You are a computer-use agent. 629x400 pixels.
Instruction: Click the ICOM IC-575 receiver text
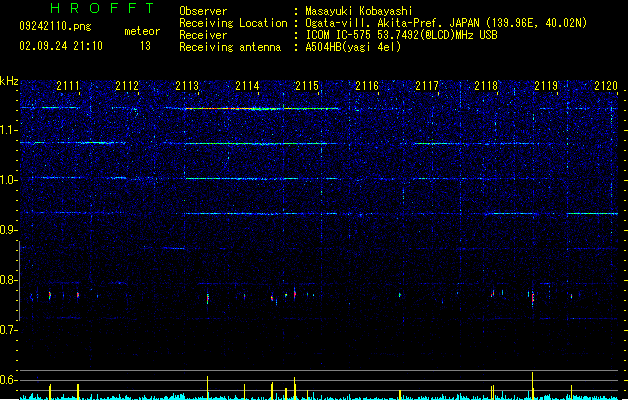402,35
